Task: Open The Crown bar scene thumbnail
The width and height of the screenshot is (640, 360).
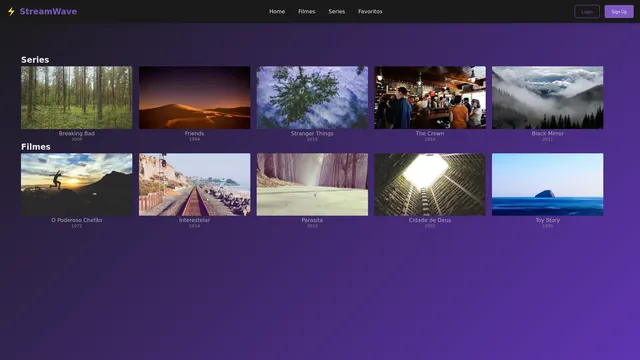Action: (x=430, y=98)
